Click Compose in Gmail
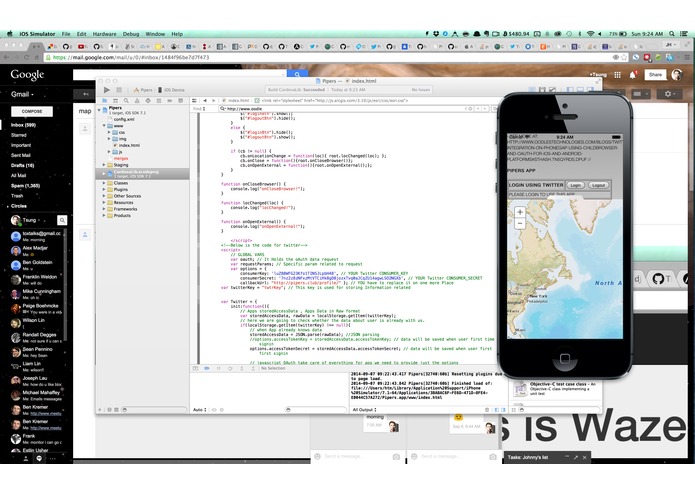 32,111
